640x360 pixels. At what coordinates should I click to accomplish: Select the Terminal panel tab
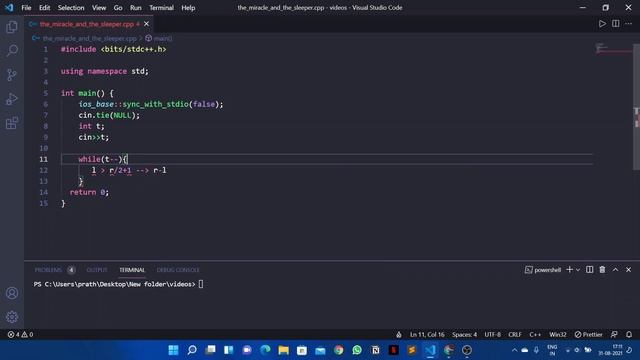coord(132,270)
